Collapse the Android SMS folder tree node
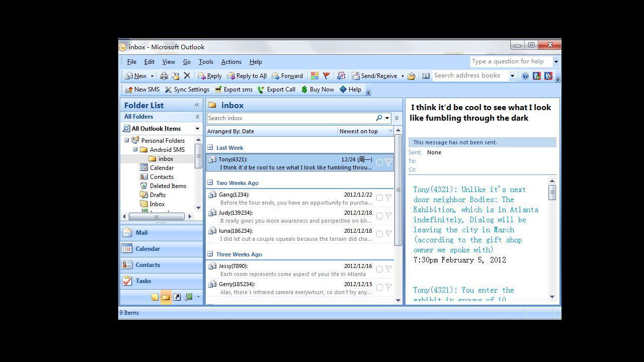Image resolution: width=644 pixels, height=362 pixels. [135, 150]
